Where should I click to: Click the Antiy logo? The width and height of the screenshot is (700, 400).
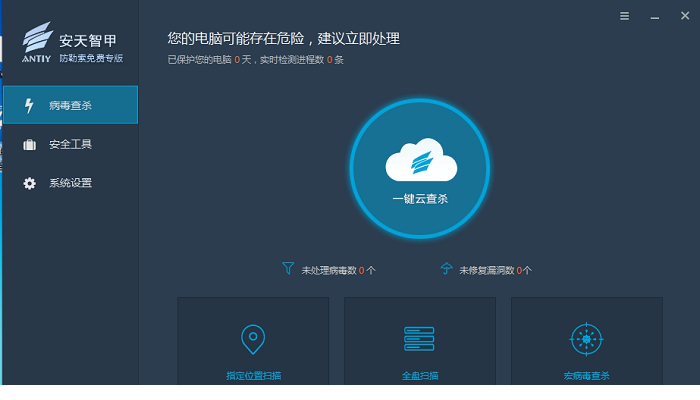[38, 42]
